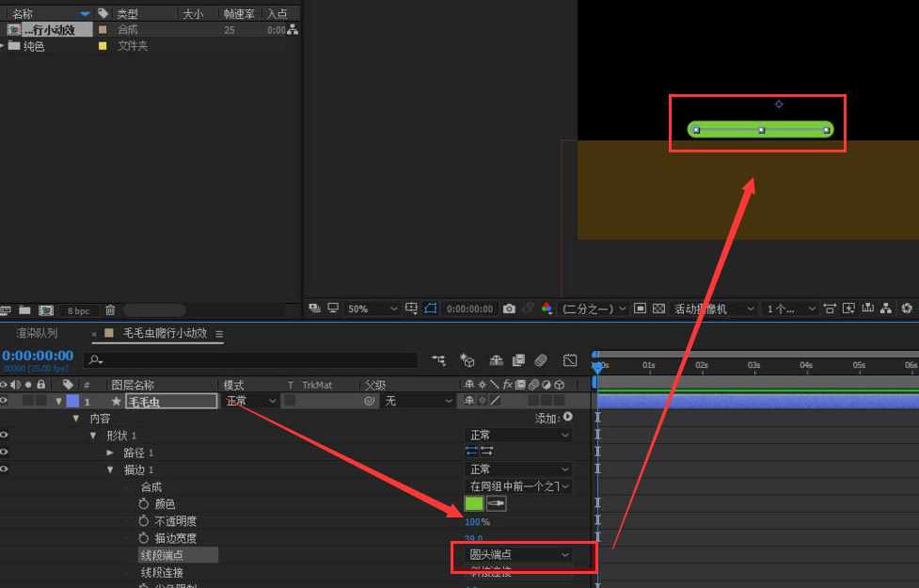The image size is (919, 588).
Task: Switch to the 渲染队列 tab
Action: pyautogui.click(x=37, y=333)
